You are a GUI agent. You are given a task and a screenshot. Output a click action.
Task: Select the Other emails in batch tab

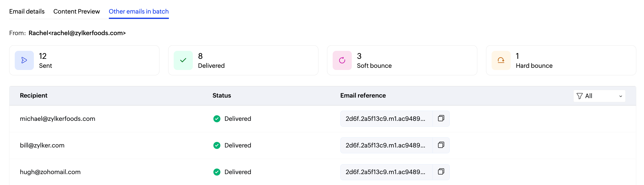[x=138, y=12]
